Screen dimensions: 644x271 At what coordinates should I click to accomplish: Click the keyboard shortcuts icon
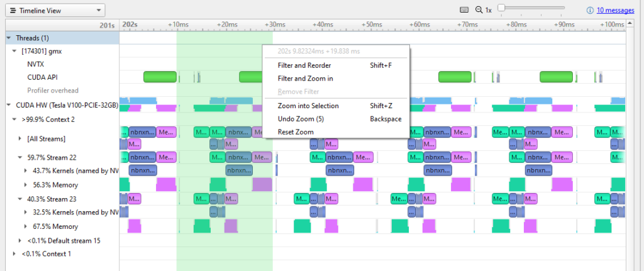click(464, 10)
